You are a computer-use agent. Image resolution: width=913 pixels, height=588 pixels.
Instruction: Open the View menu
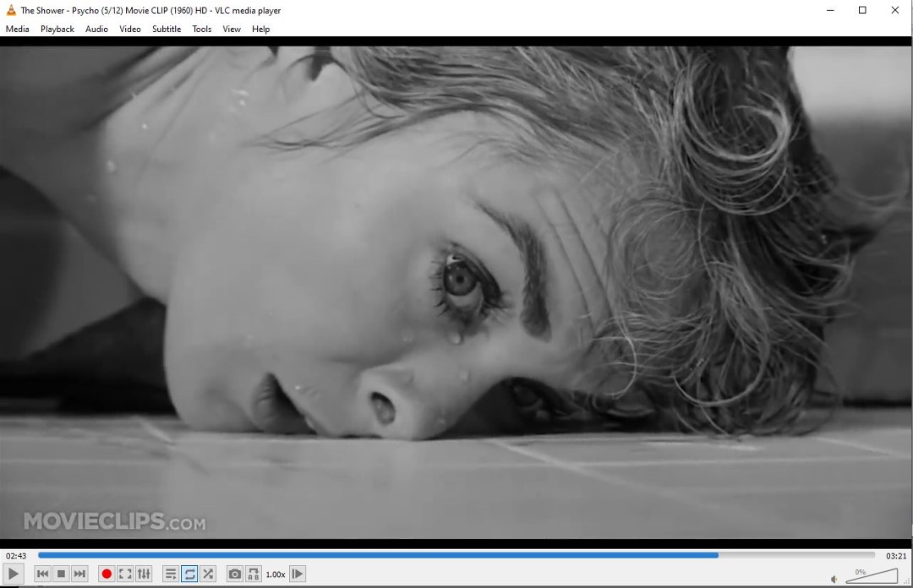coord(232,29)
